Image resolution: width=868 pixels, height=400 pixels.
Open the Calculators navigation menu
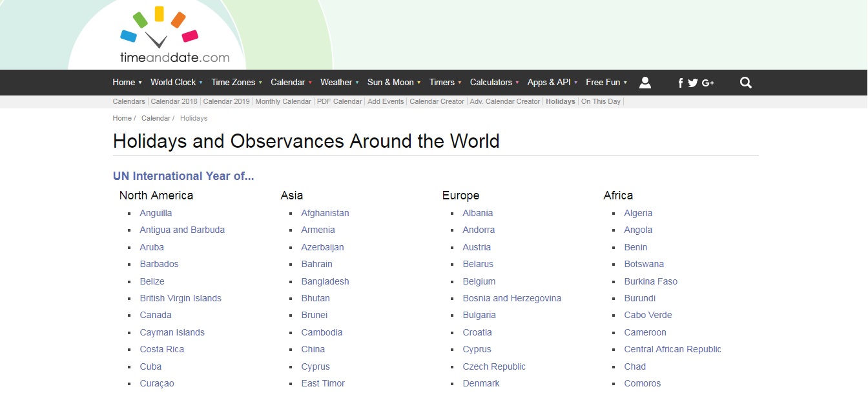point(494,83)
